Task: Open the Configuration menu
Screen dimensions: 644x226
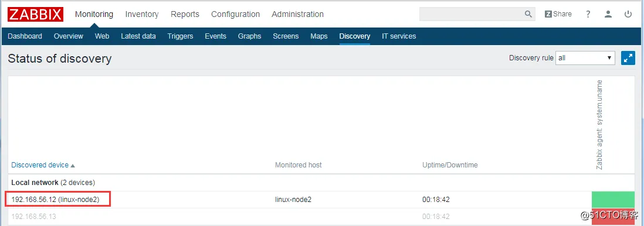Action: 235,14
